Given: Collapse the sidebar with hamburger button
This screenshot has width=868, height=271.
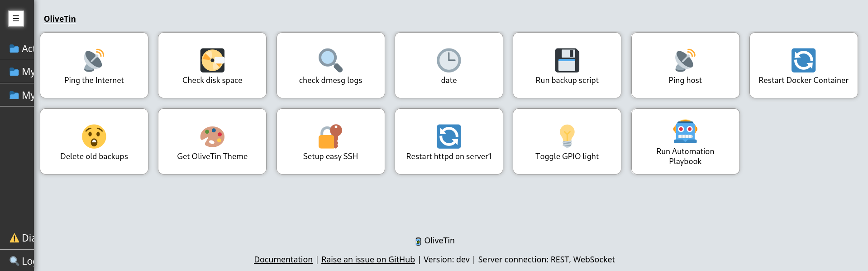Looking at the screenshot, I should click(x=16, y=19).
